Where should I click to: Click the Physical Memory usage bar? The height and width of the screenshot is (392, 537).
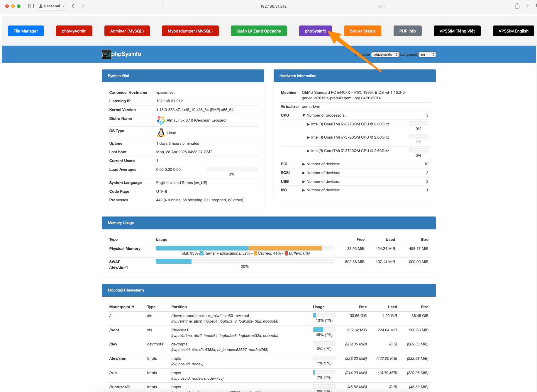[x=245, y=248]
